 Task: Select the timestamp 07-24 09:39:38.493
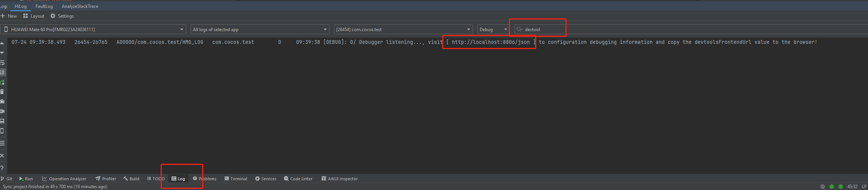39,42
